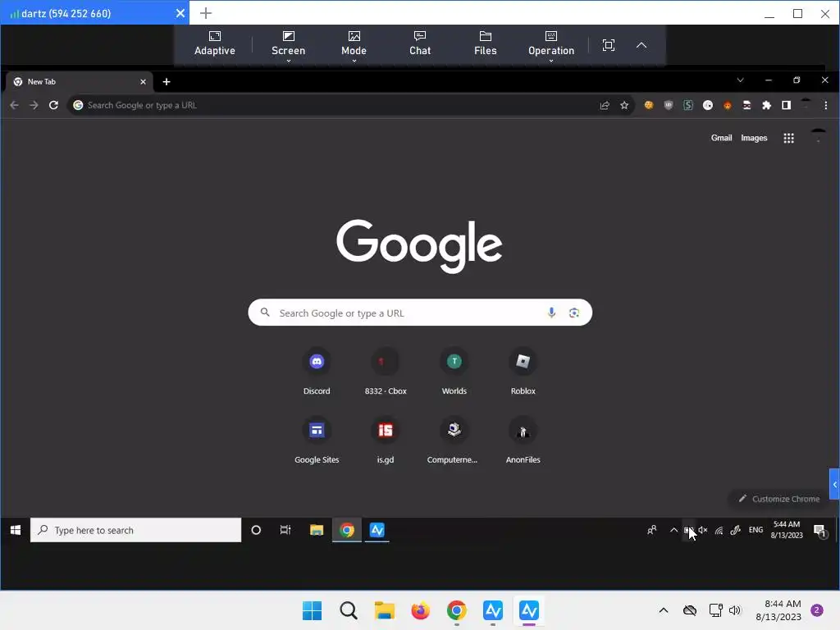Close the New Tab browser tab
The image size is (840, 630).
pyautogui.click(x=143, y=82)
